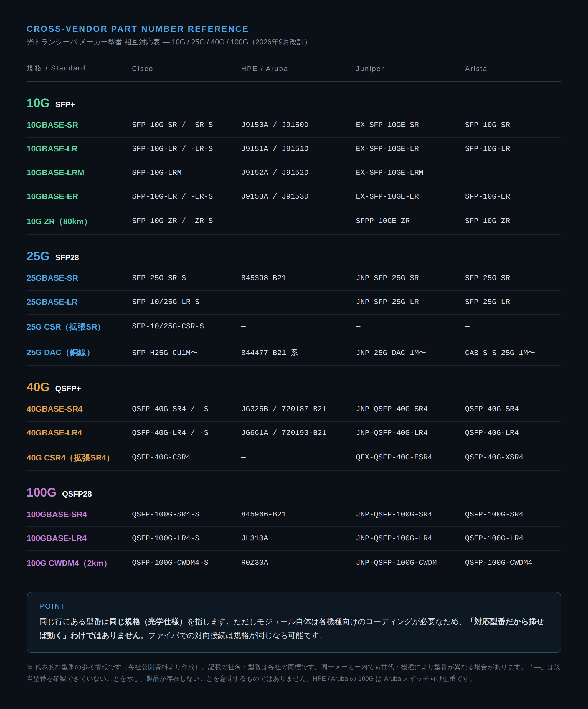Click Cisco part SFP-10/25G-CSR-S
Screen dimensions: 588x709
(168, 326)
